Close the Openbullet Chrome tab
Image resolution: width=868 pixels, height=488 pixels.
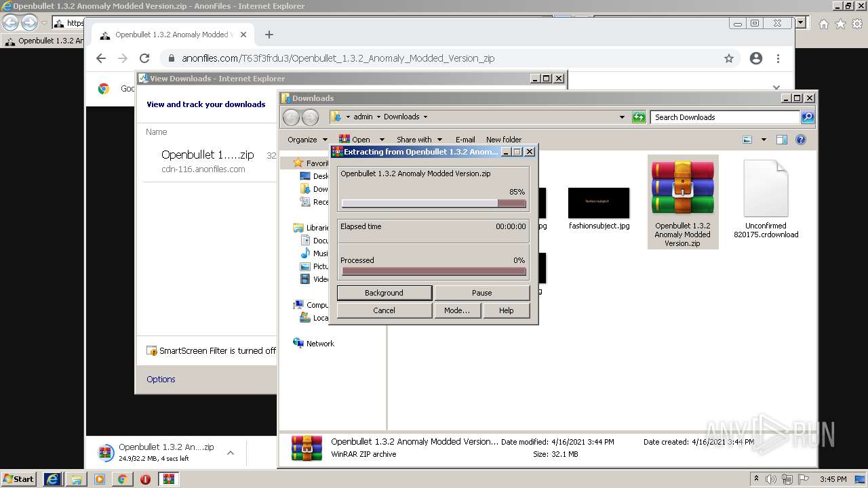point(243,35)
